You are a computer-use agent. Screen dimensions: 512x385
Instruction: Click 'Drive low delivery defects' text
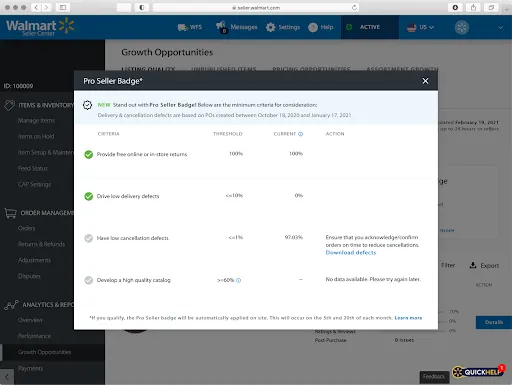(x=128, y=196)
